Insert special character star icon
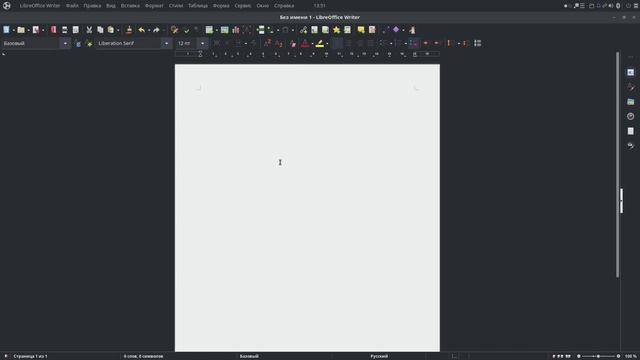The image size is (640, 360). pyautogui.click(x=336, y=30)
